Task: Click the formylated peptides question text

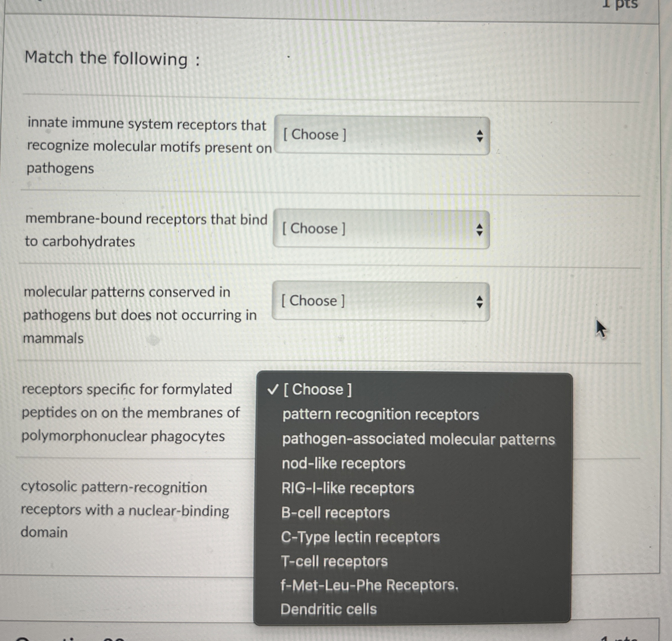Action: click(130, 412)
